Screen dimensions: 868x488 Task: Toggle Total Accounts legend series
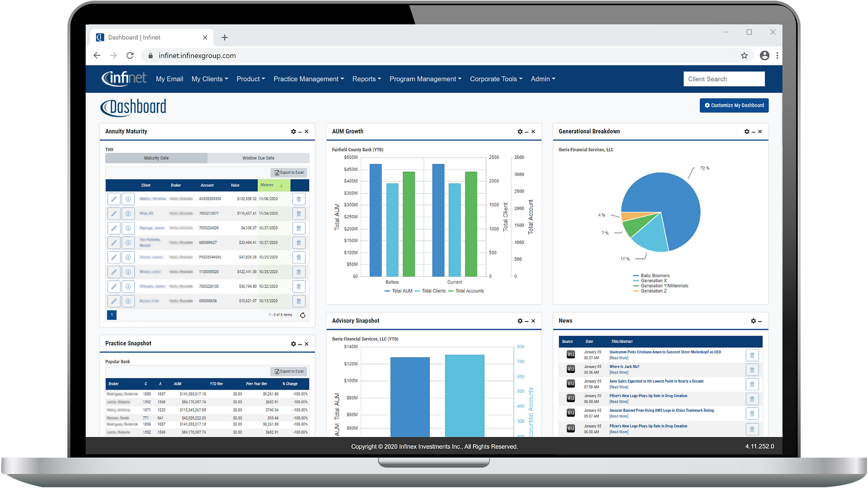pyautogui.click(x=466, y=291)
